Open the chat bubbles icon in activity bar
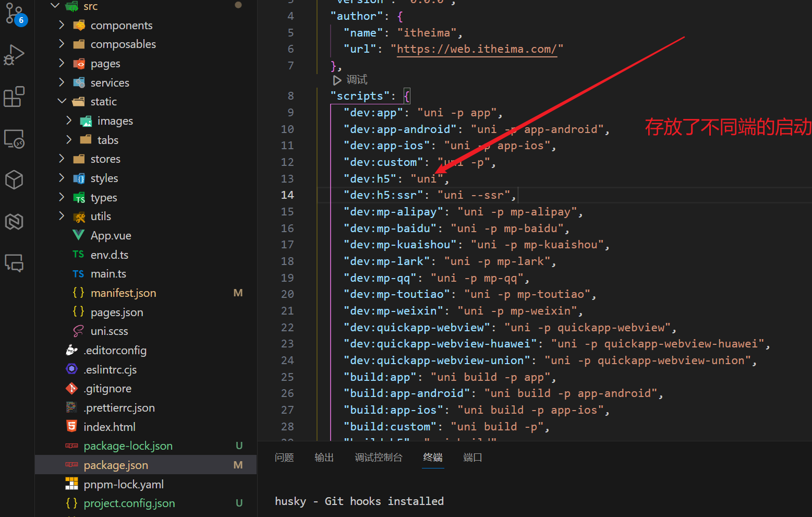The width and height of the screenshot is (812, 517). (x=14, y=263)
